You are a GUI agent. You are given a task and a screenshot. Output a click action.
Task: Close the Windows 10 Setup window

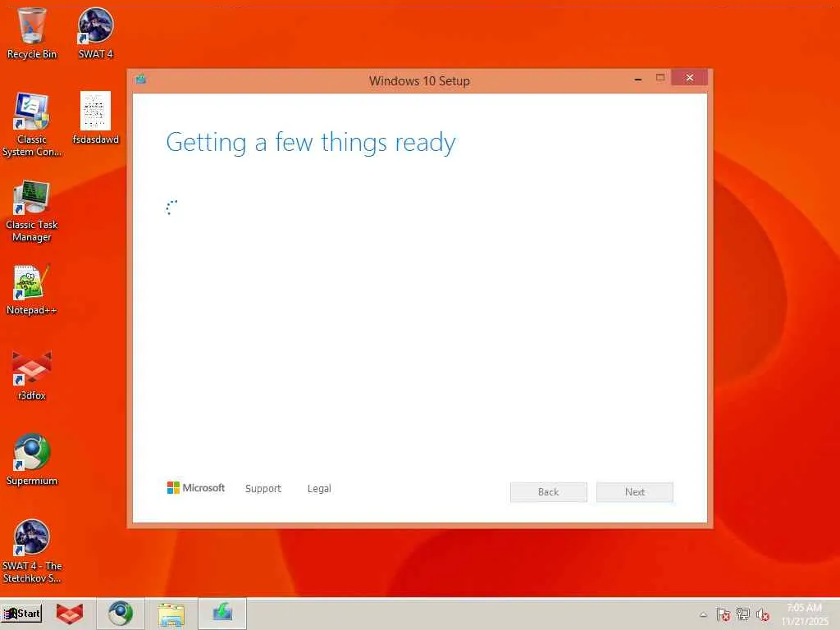689,78
